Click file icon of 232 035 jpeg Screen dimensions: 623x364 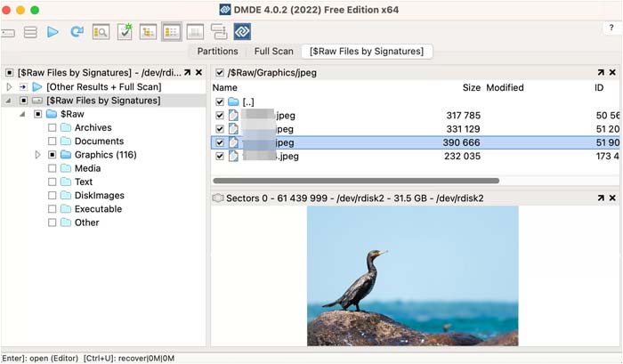tap(233, 156)
